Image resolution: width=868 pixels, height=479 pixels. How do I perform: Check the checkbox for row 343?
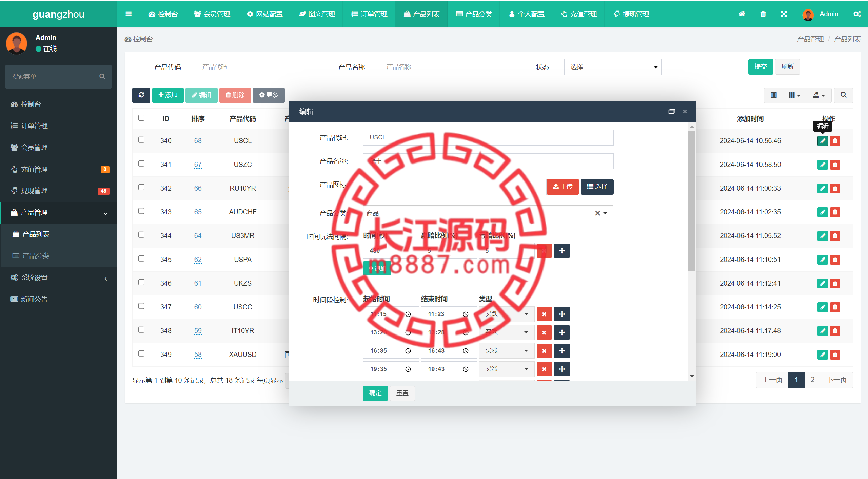[141, 211]
